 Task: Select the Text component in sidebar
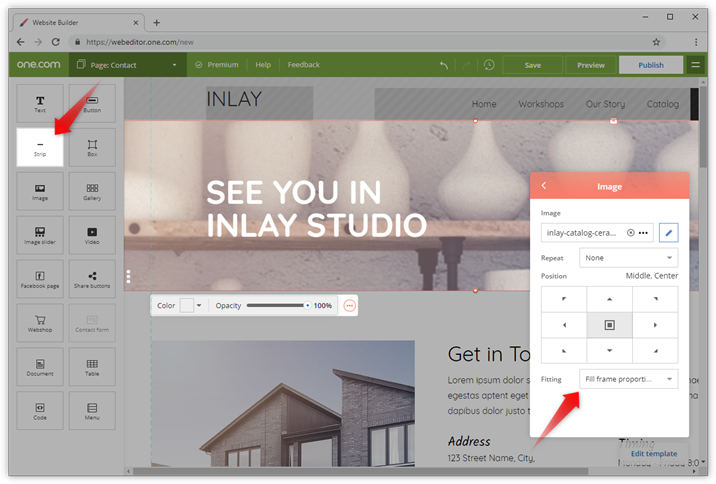point(40,103)
